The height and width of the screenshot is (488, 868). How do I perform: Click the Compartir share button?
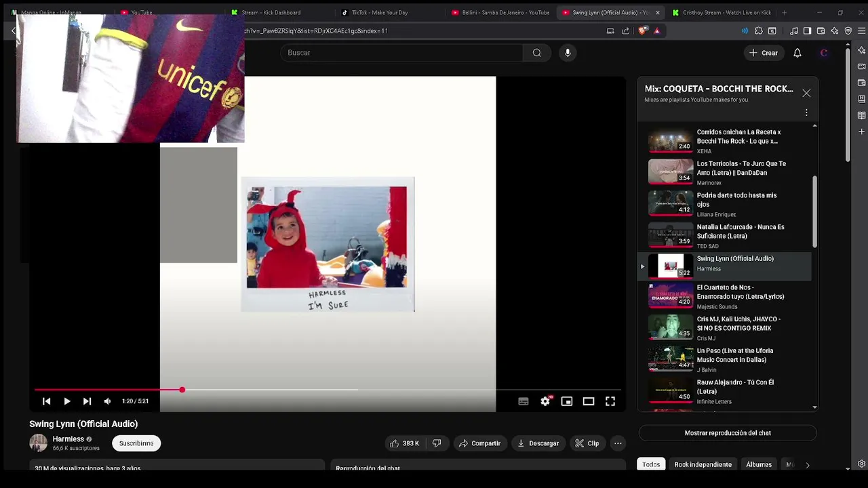click(479, 443)
